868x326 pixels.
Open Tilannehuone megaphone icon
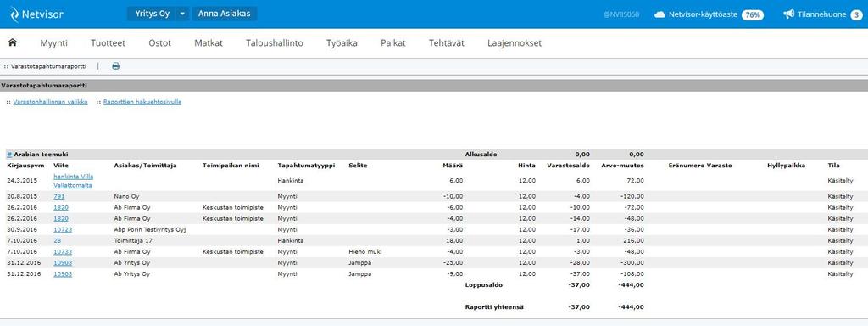[x=789, y=14]
